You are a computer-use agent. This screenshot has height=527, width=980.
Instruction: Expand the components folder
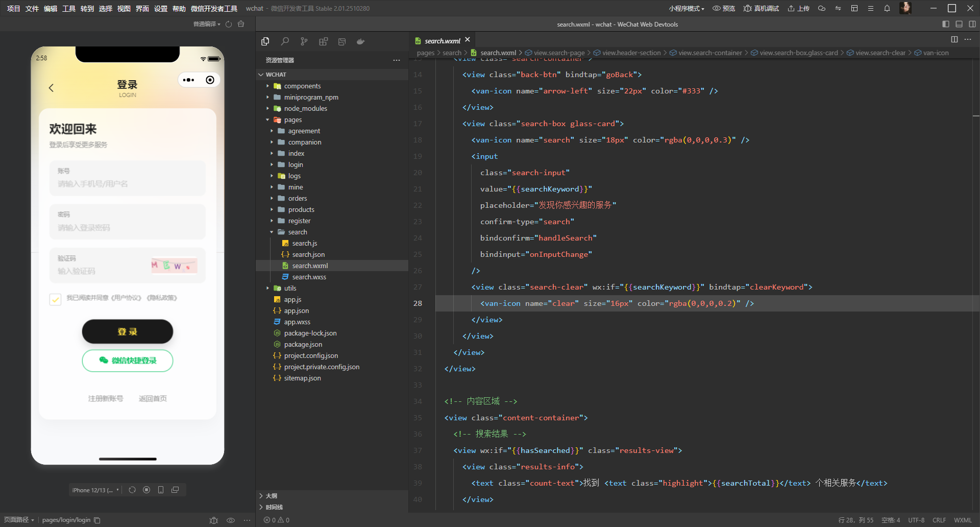coord(302,86)
